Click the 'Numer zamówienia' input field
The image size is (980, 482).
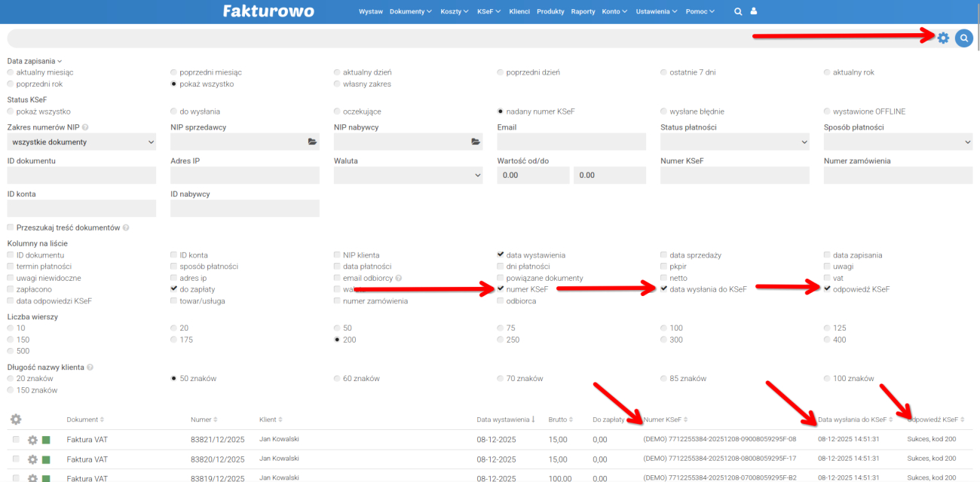click(898, 175)
